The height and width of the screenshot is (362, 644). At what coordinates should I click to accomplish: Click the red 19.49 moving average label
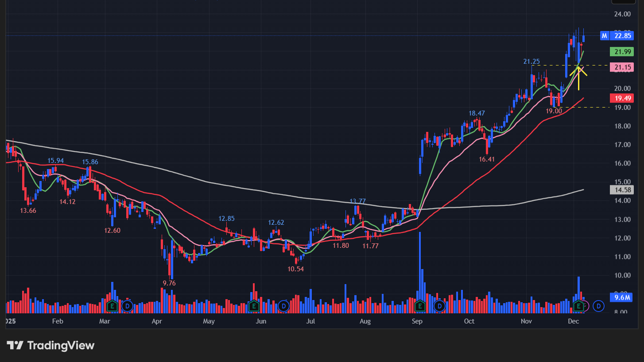(621, 98)
